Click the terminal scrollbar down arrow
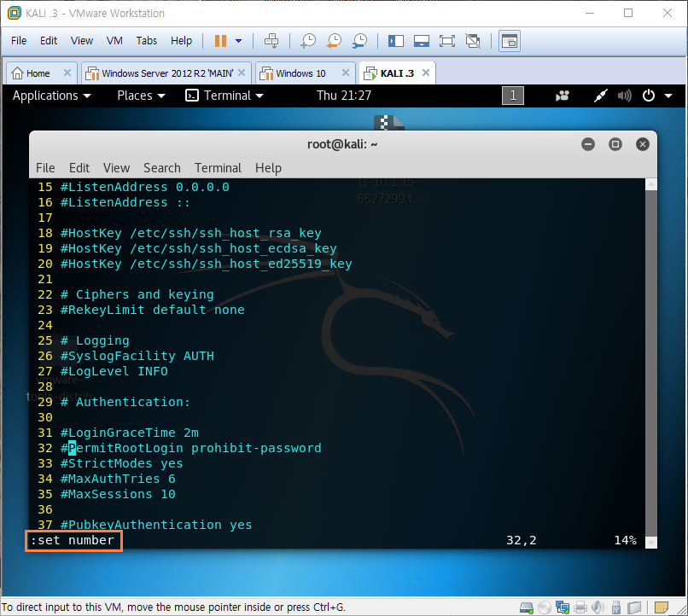Image resolution: width=688 pixels, height=616 pixels. click(651, 543)
